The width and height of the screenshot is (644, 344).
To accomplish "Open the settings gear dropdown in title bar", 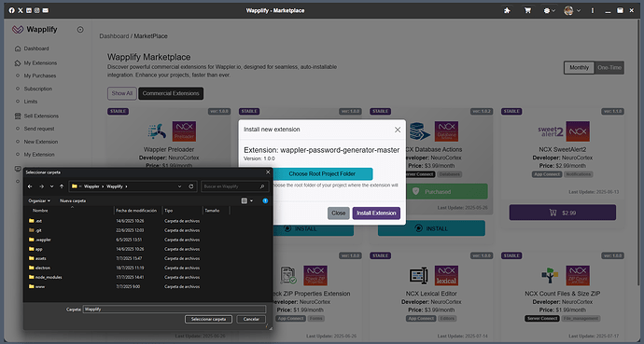I will coord(549,10).
